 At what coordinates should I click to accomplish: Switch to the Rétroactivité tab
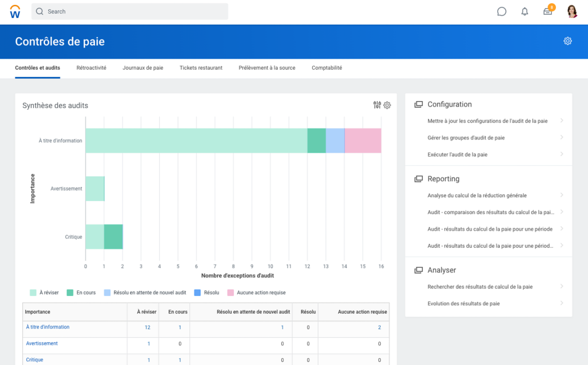click(x=91, y=68)
